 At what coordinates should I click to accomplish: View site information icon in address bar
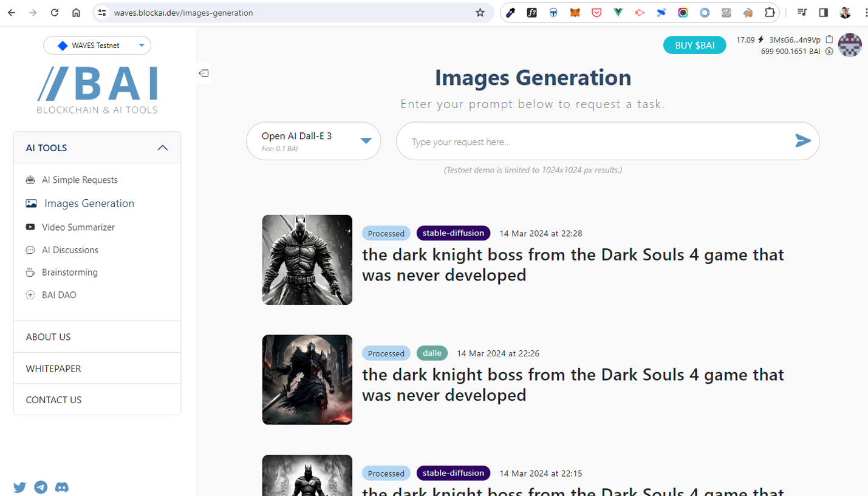[x=102, y=13]
